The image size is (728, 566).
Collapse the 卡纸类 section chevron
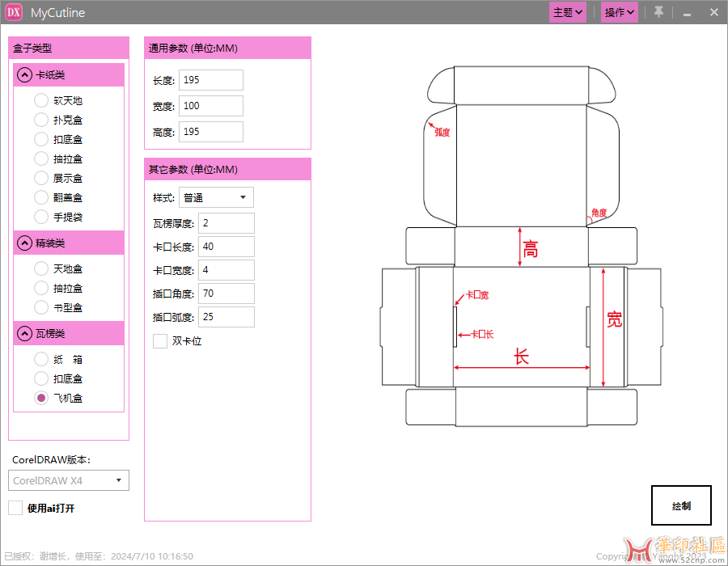click(24, 75)
